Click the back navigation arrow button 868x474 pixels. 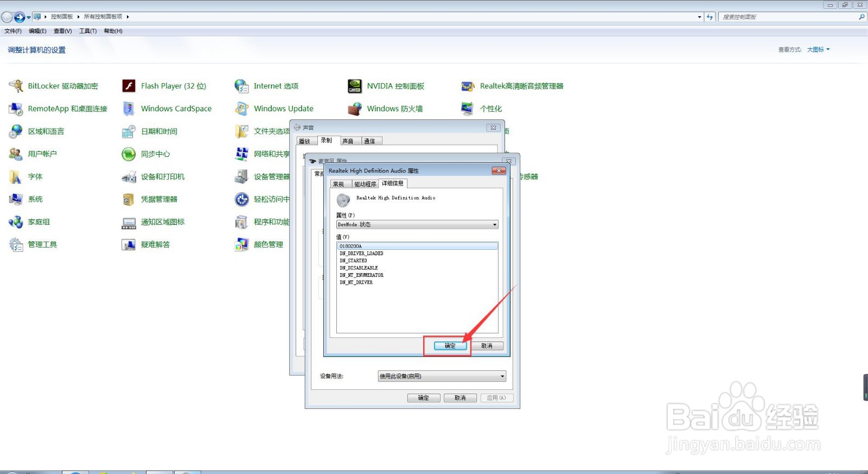pyautogui.click(x=7, y=17)
